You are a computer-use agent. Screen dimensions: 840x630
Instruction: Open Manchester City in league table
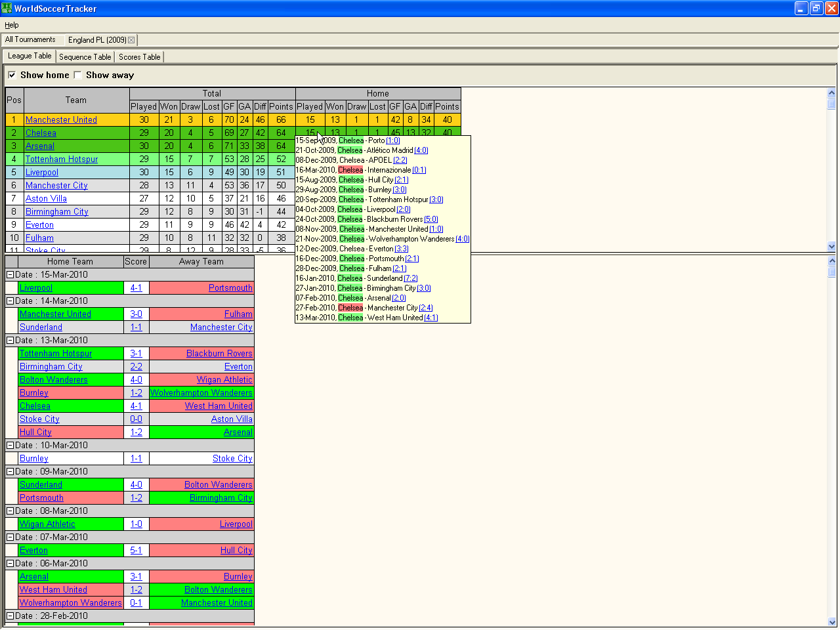click(56, 186)
